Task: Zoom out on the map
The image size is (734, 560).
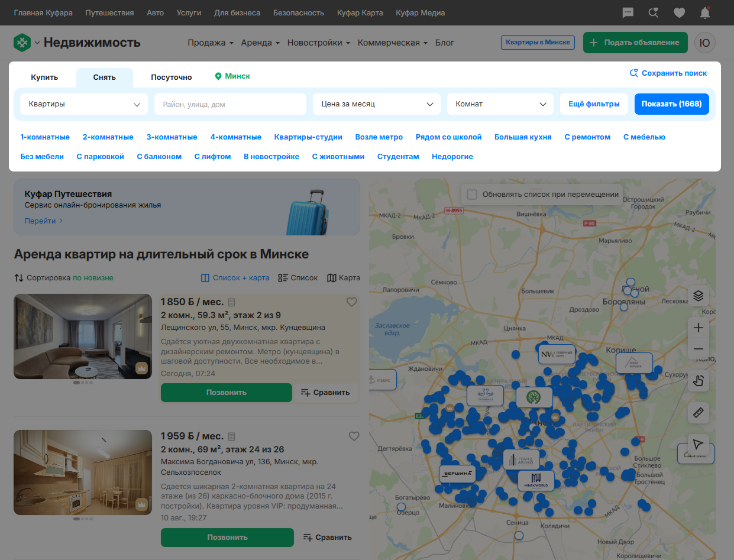Action: tap(699, 349)
